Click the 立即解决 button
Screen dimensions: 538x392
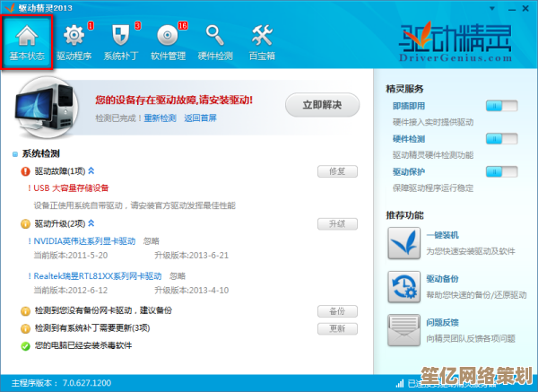point(321,105)
